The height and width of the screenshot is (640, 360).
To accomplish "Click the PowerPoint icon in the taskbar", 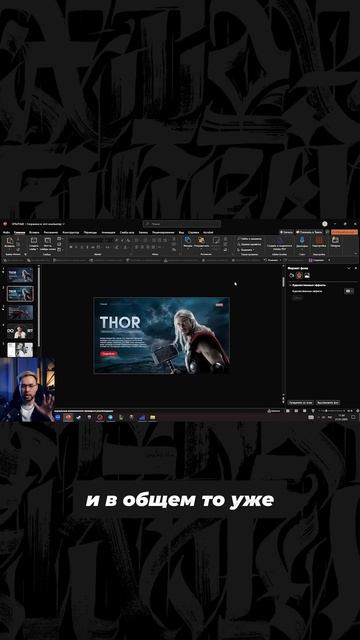I will pyautogui.click(x=68, y=417).
